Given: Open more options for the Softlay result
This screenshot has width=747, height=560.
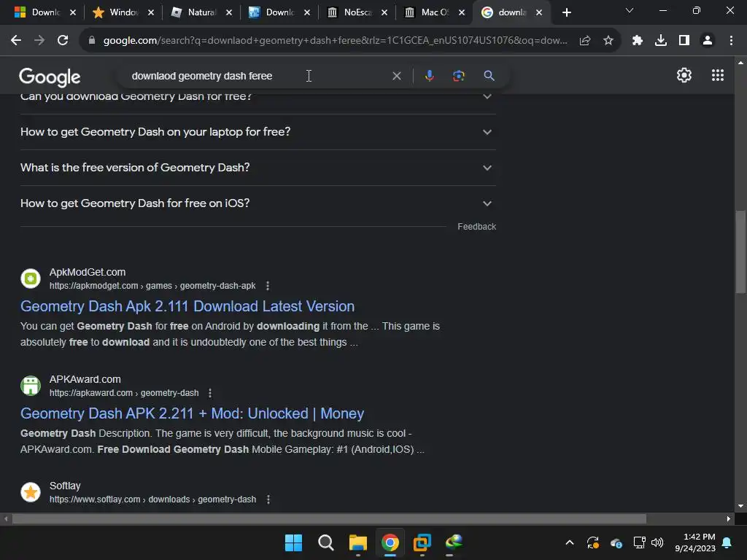Looking at the screenshot, I should pyautogui.click(x=268, y=499).
